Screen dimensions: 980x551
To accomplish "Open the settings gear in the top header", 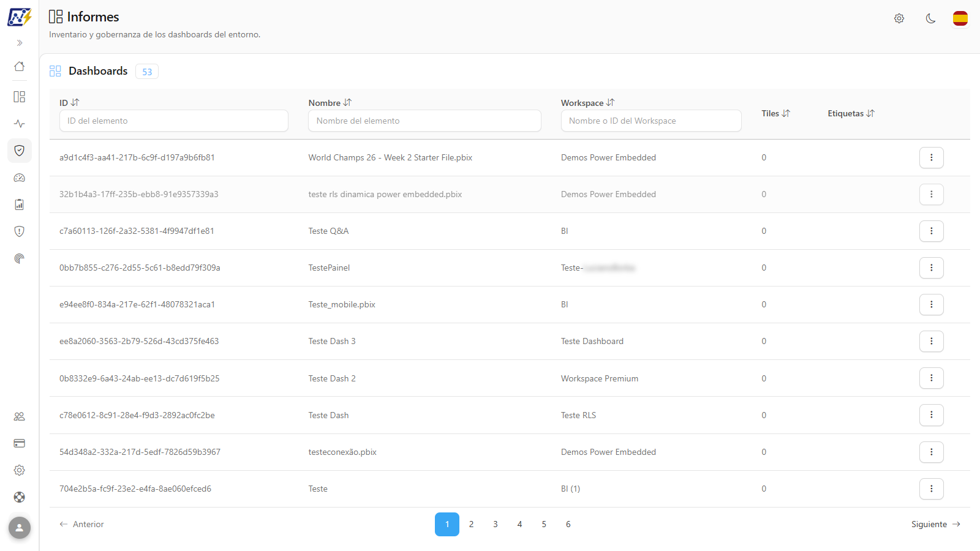I will click(899, 18).
